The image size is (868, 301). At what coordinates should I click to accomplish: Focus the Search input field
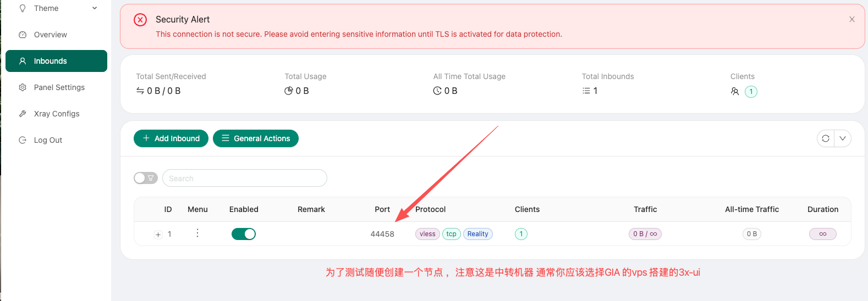pos(245,178)
